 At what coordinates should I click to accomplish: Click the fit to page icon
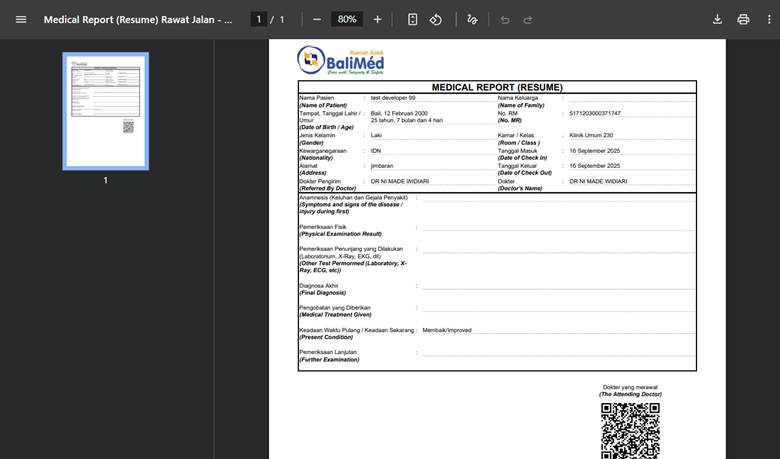(x=413, y=19)
